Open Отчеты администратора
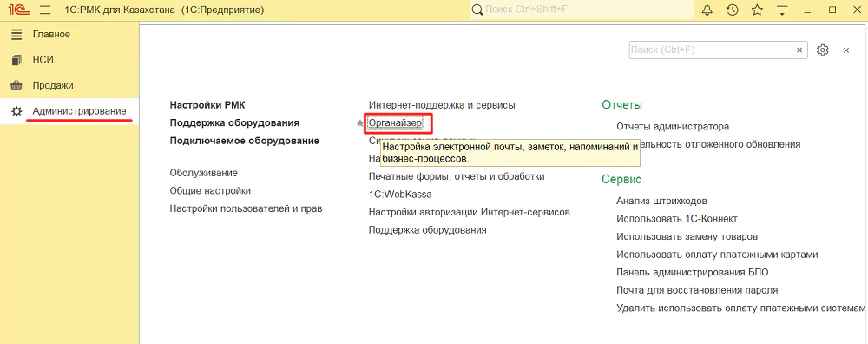The height and width of the screenshot is (344, 868). click(x=673, y=126)
